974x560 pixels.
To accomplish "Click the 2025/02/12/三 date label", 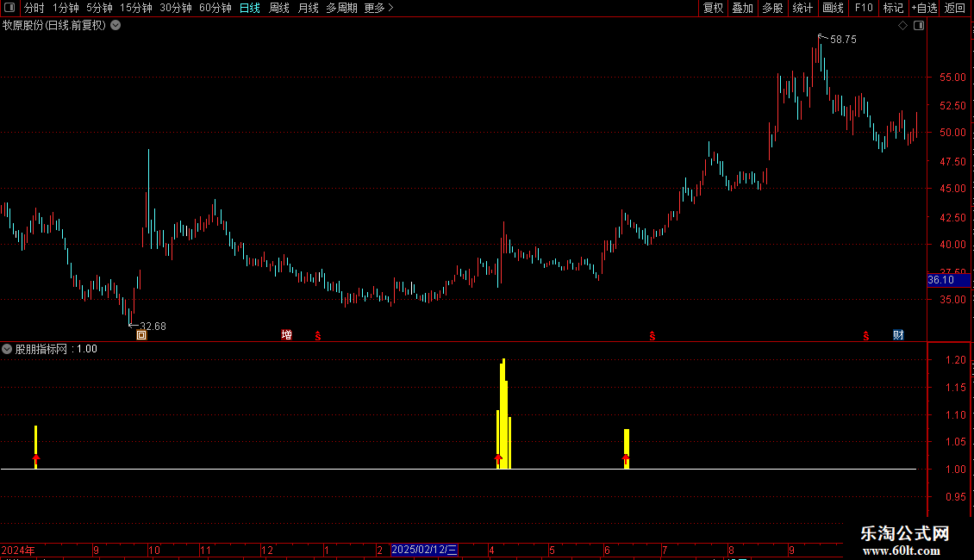I will click(425, 550).
